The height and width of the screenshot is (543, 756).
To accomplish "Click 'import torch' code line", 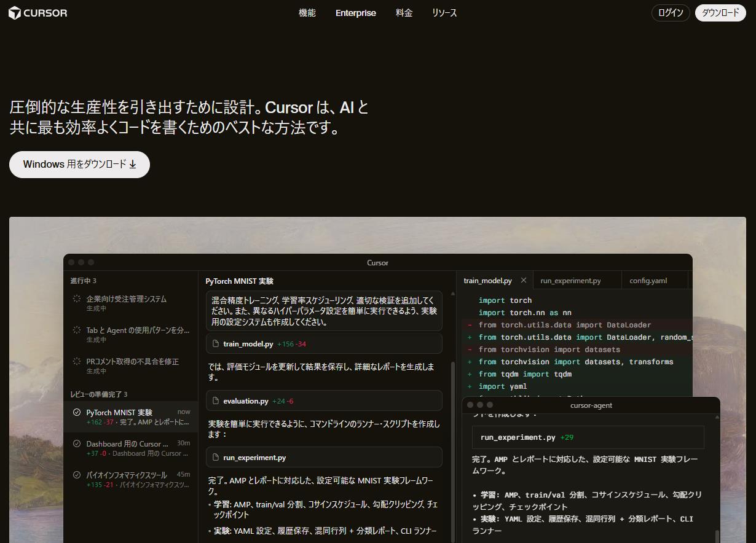I will click(x=505, y=300).
